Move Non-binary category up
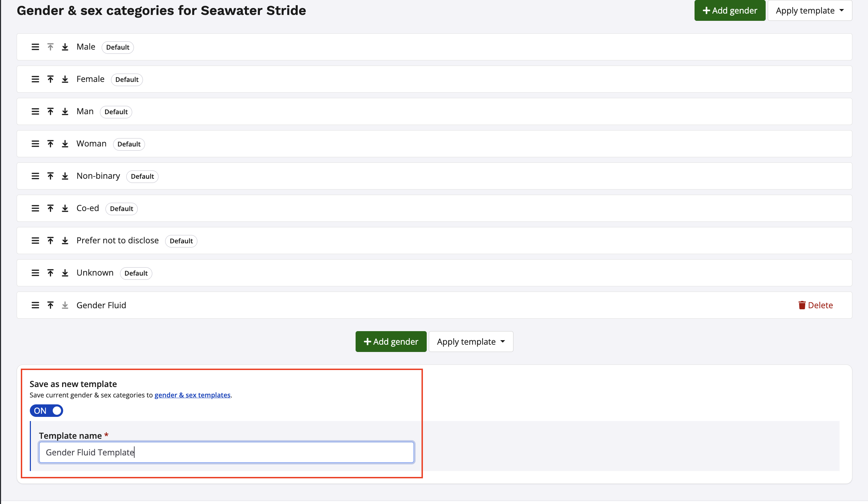This screenshot has height=504, width=868. tap(51, 176)
